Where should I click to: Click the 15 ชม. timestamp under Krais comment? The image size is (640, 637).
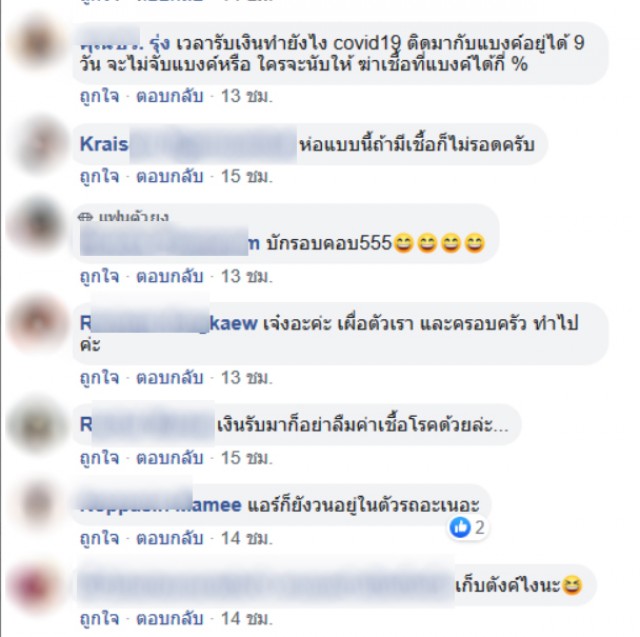(247, 176)
